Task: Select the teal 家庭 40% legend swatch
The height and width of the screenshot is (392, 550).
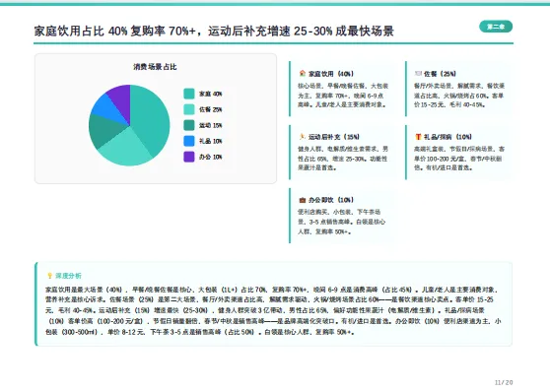Action: 189,94
